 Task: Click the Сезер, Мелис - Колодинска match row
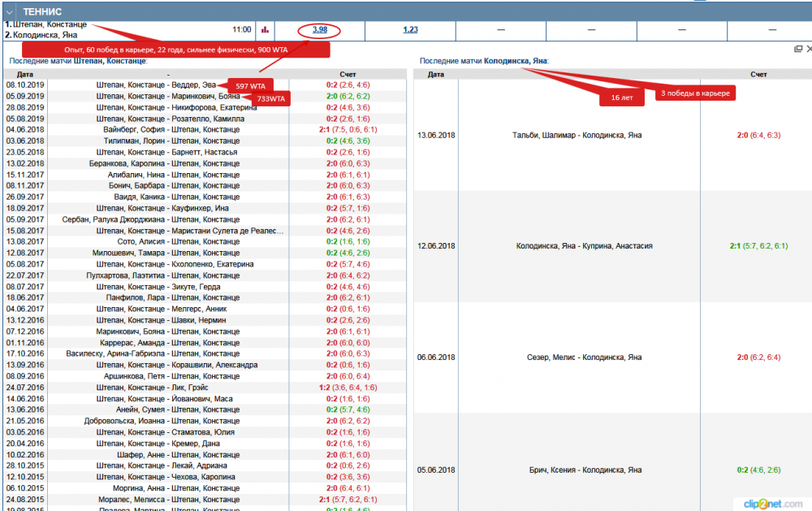point(577,357)
